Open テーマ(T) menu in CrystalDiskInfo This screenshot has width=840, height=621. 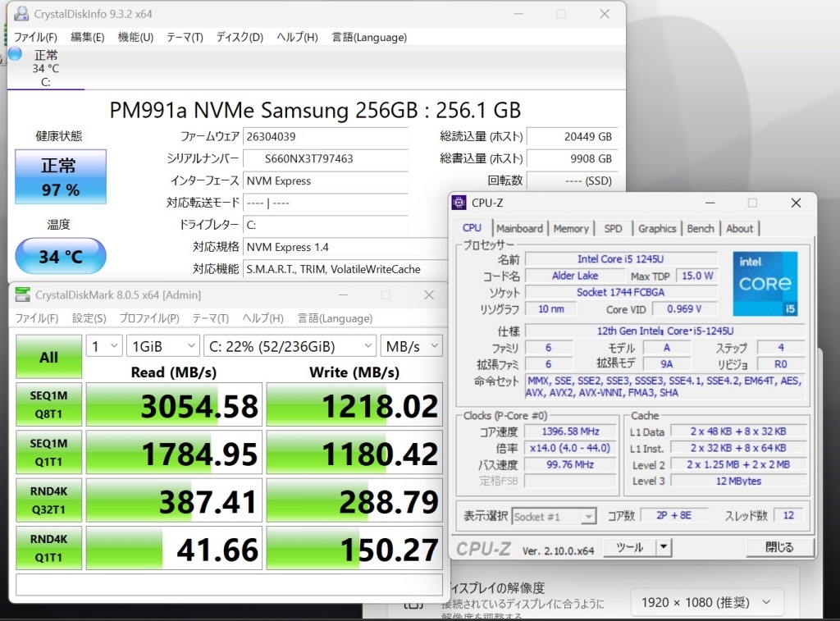[185, 37]
